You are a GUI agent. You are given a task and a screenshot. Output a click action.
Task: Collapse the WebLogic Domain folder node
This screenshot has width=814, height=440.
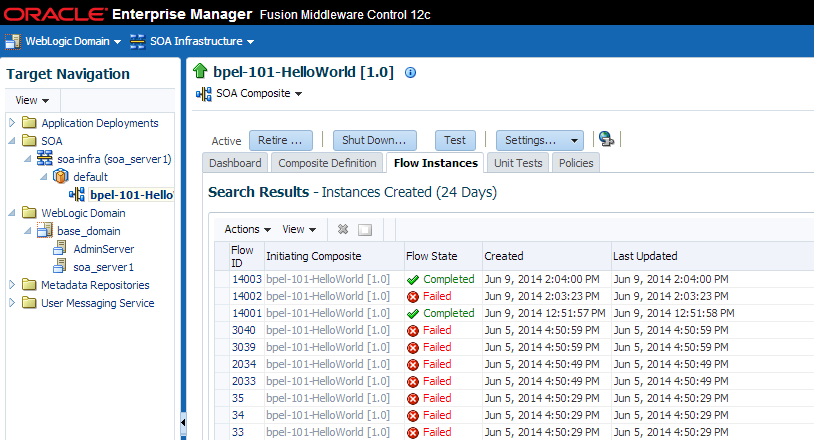coord(12,213)
